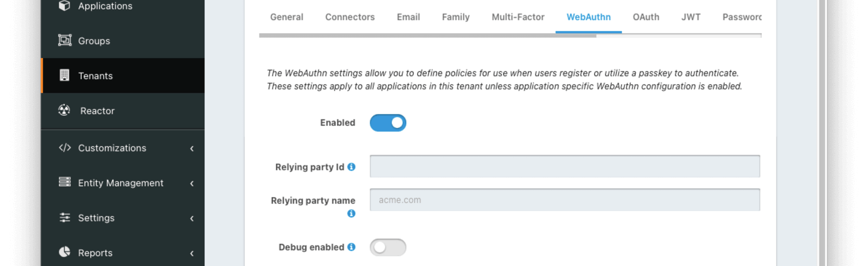Expand the Settings submenu chevron
This screenshot has height=266, width=868.
(192, 218)
